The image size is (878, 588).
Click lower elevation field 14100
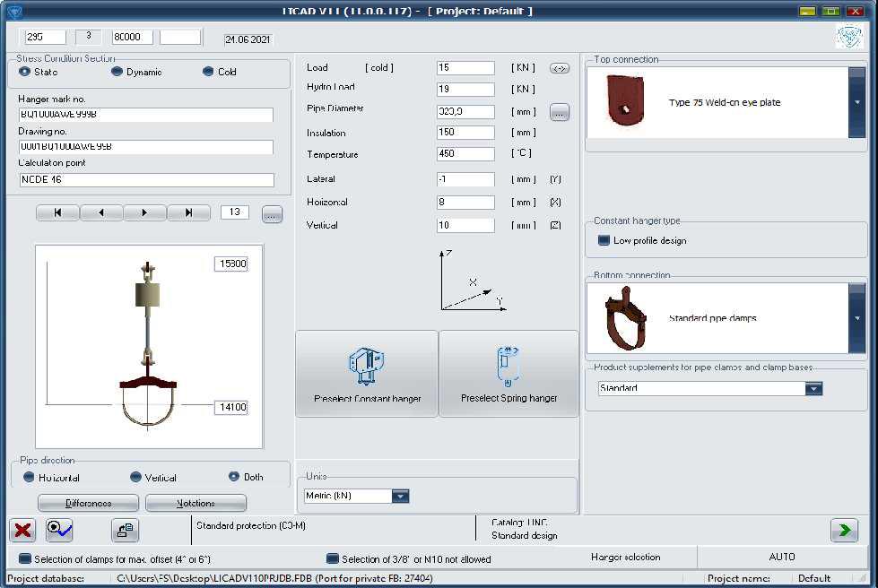231,407
